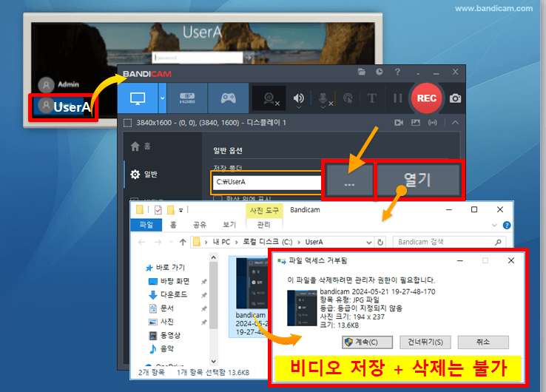Select 다운로드 in navigation pane
This screenshot has width=546, height=392.
coord(168,294)
